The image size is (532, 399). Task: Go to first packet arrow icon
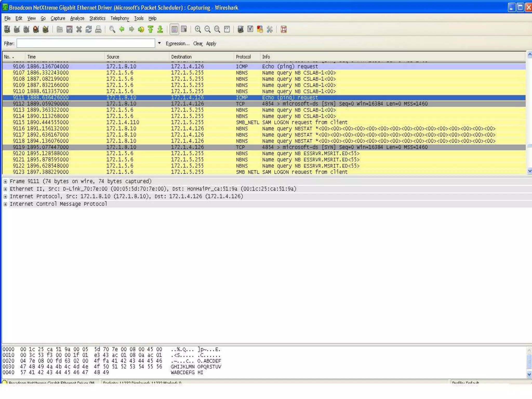point(151,29)
